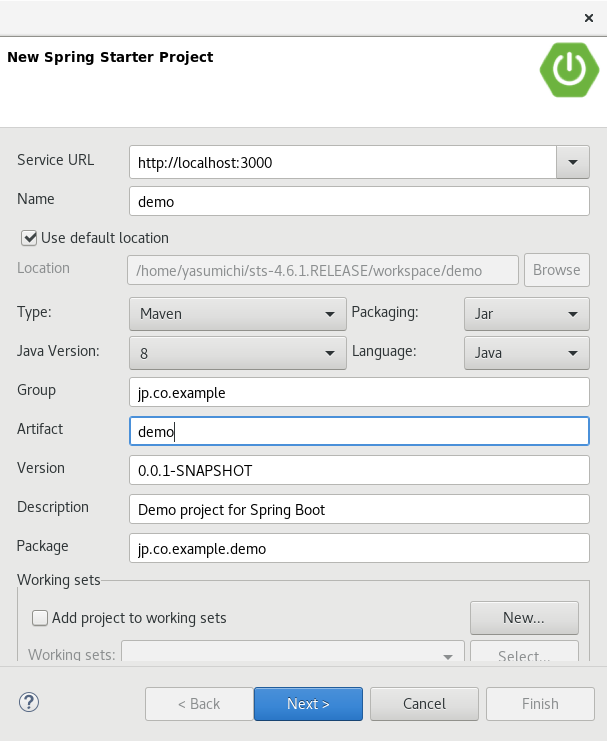Screen dimensions: 607x741
Task: Click the Version field 0.0.1-SNAPSHOT
Action: point(359,470)
